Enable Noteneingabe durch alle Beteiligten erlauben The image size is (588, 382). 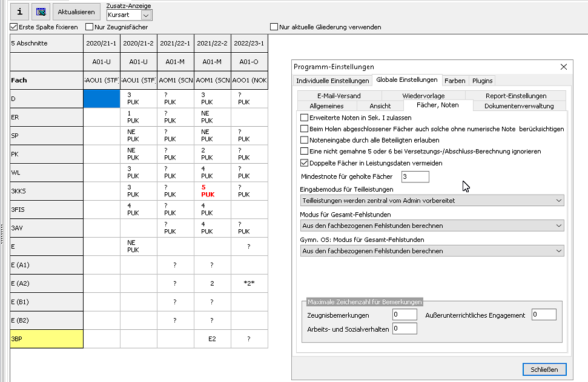coord(304,140)
